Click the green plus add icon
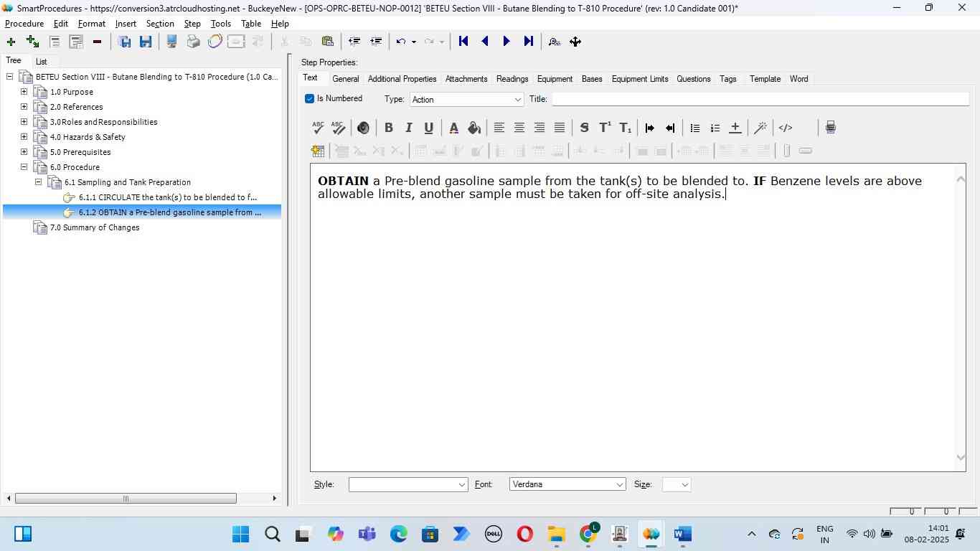980x551 pixels. (x=11, y=42)
